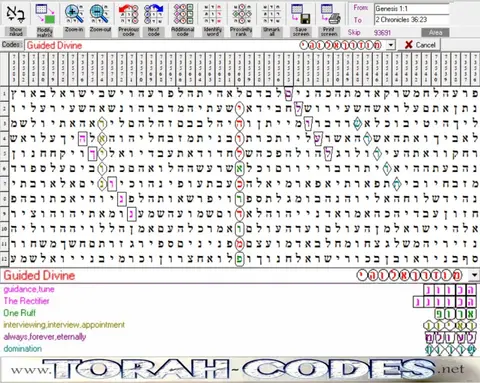The height and width of the screenshot is (383, 480).
Task: Open the Codes combo box dropdown arrow
Action: click(391, 45)
